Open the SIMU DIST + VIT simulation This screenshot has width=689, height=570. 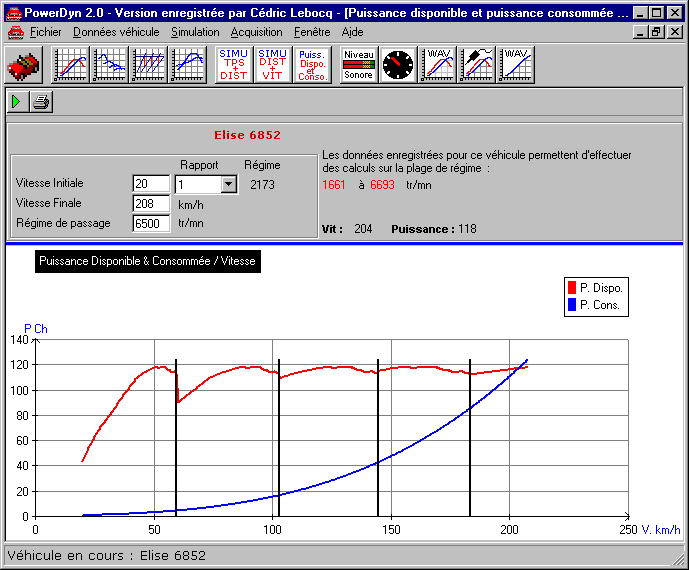(x=273, y=65)
